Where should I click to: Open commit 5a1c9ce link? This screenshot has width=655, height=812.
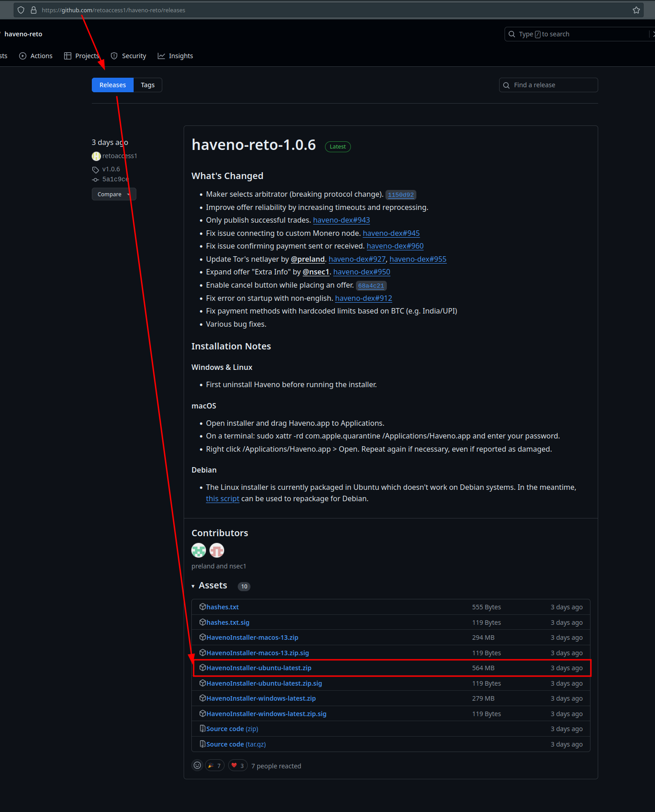click(x=115, y=179)
